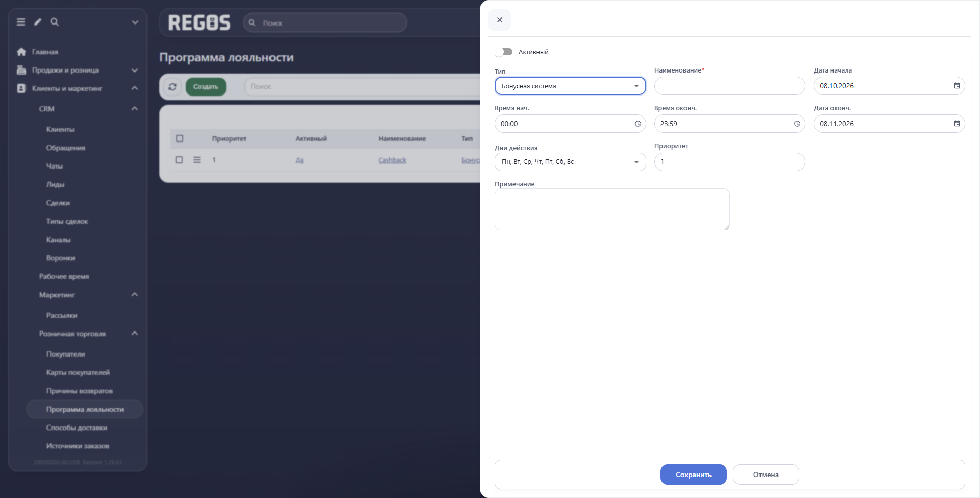980x498 pixels.
Task: Toggle the Активный switch
Action: coord(504,52)
